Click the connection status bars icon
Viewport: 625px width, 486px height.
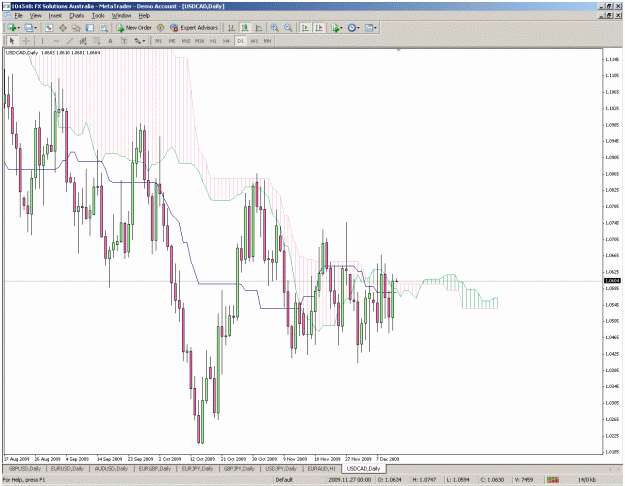coord(552,480)
